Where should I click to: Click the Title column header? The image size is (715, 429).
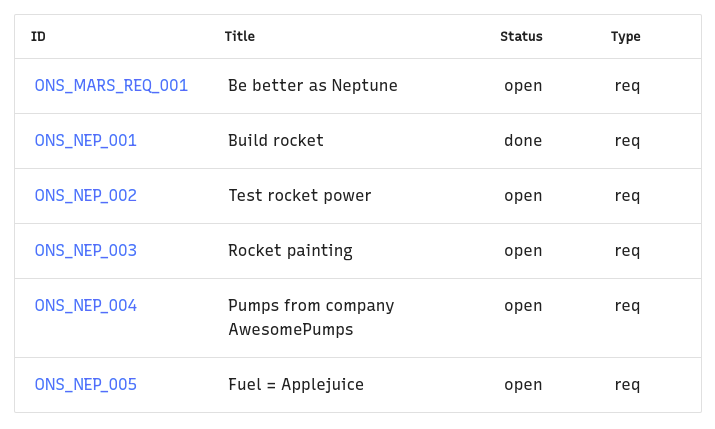(x=239, y=37)
